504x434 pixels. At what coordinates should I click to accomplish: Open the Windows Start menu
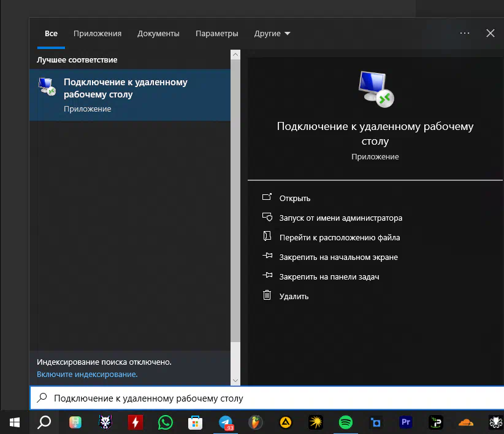(14, 422)
